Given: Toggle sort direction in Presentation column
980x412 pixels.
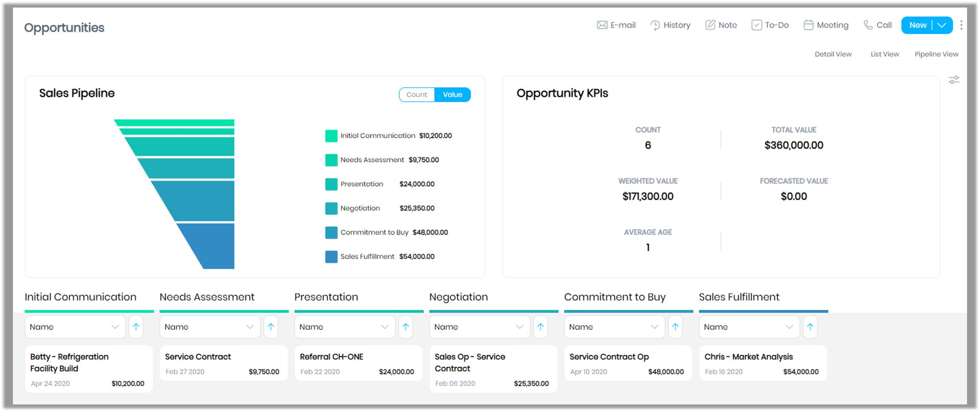Looking at the screenshot, I should click(x=406, y=327).
